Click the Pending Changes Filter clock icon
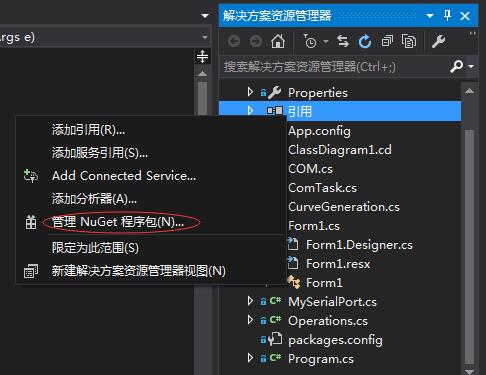This screenshot has height=375, width=486. pyautogui.click(x=310, y=42)
